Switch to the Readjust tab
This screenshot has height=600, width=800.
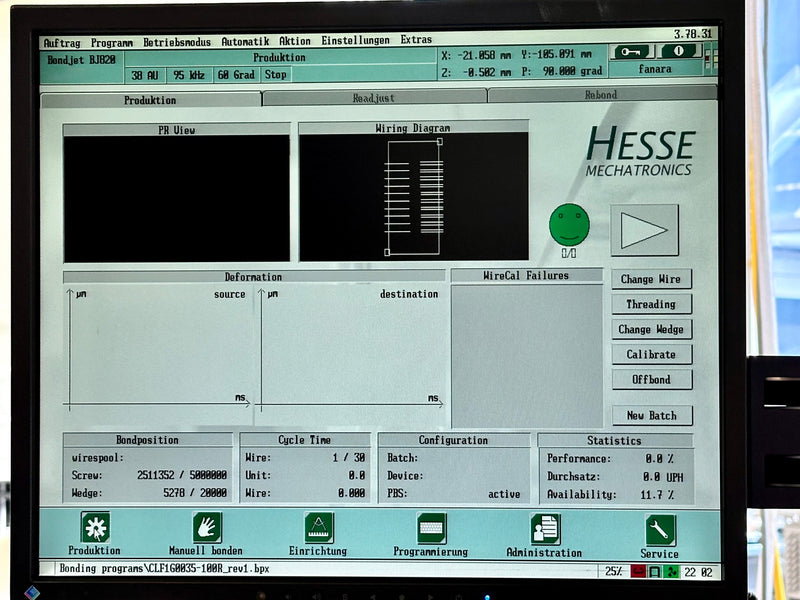[374, 97]
